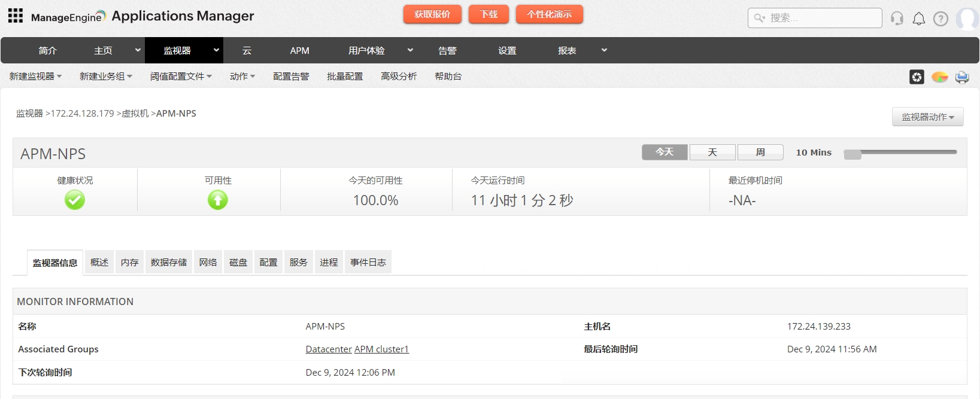Click the headset support icon
The width and height of the screenshot is (980, 399).
tap(897, 19)
